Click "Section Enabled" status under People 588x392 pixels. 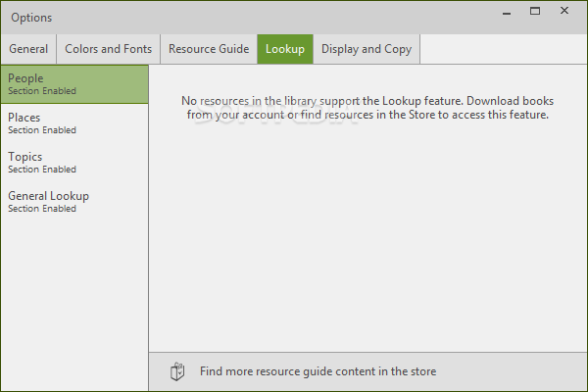click(42, 91)
